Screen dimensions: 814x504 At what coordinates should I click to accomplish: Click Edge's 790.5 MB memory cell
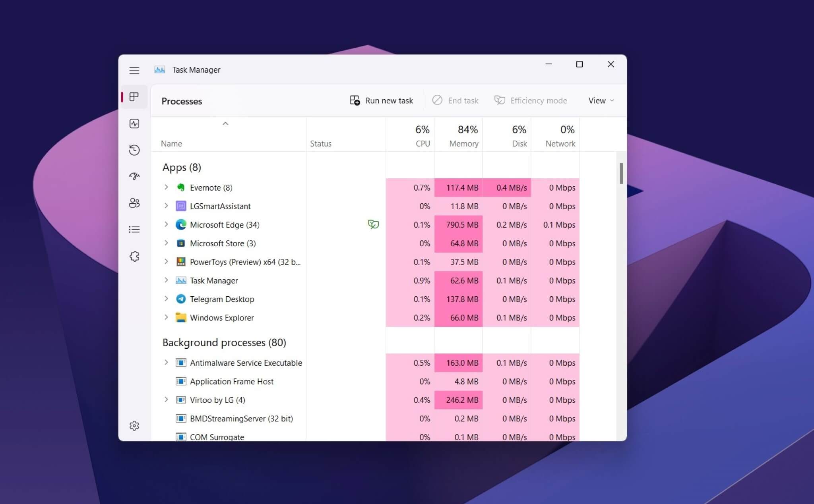(x=459, y=225)
